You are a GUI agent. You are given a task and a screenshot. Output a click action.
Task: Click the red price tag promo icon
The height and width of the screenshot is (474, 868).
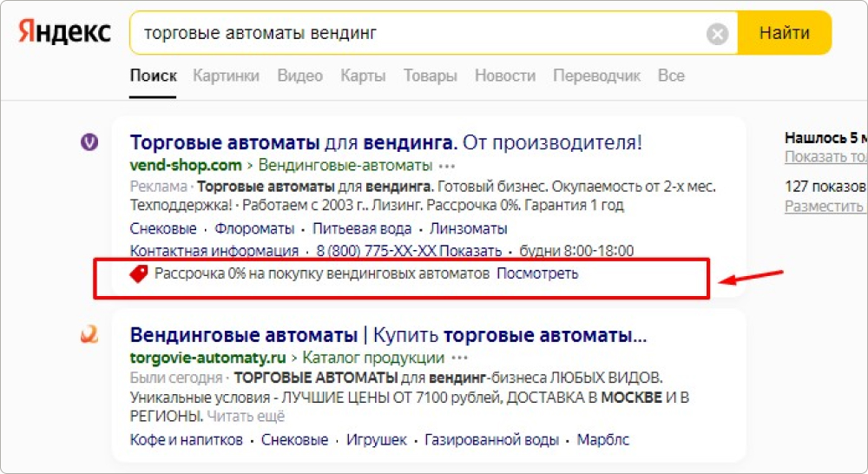(x=138, y=273)
